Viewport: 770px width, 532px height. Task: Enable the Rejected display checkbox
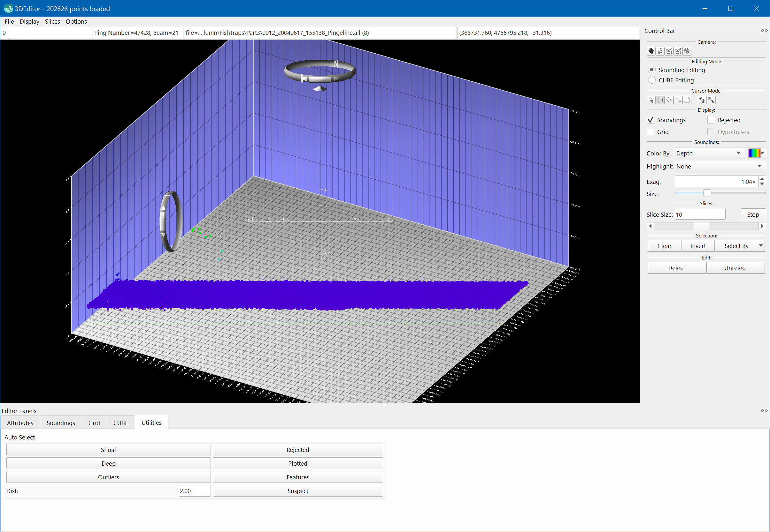click(711, 120)
